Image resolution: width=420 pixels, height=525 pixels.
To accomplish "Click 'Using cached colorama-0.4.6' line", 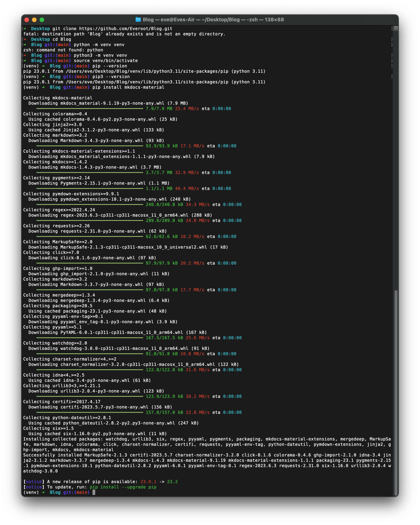I will click(x=103, y=119).
